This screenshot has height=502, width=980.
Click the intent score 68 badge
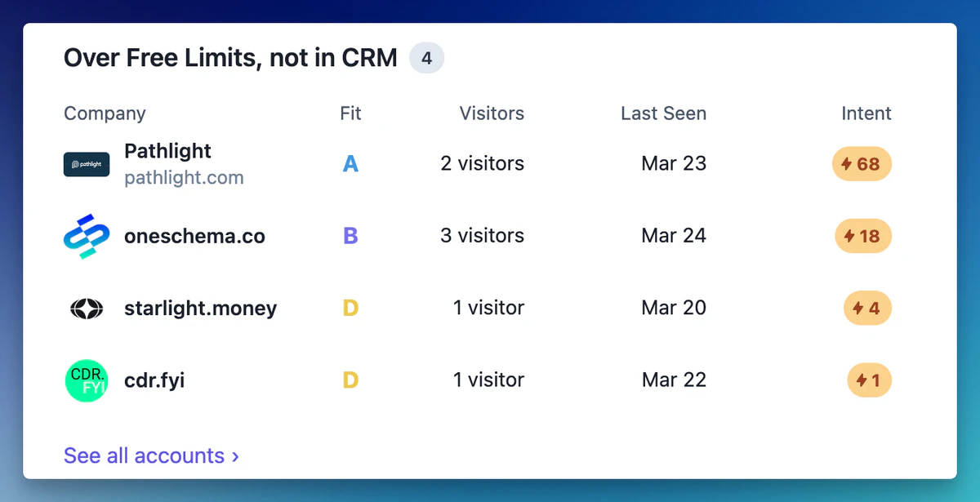[x=862, y=164]
